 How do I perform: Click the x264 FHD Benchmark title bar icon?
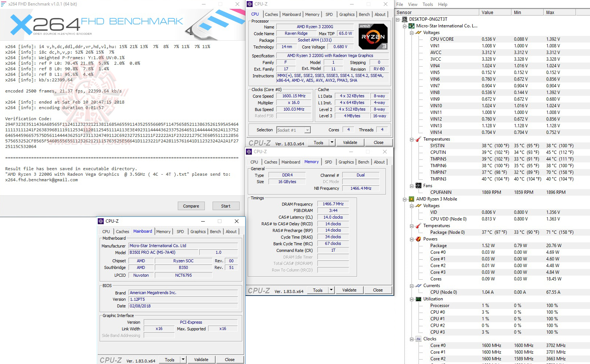4,4
